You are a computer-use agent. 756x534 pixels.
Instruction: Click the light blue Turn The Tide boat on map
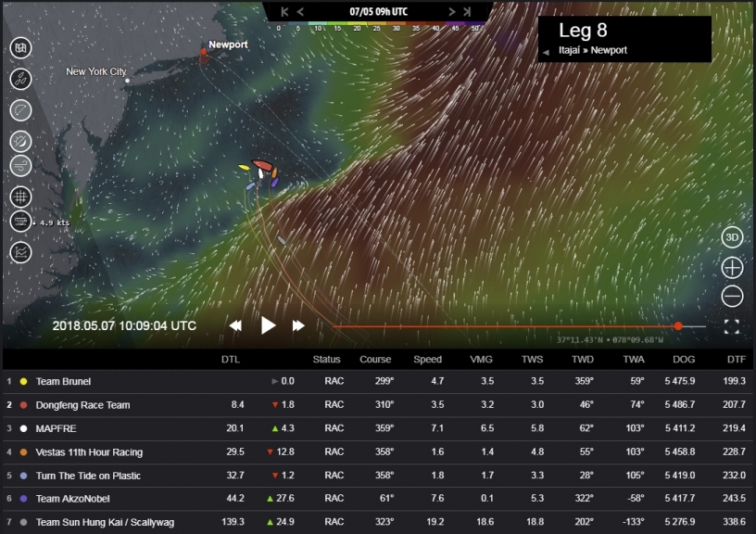tap(250, 186)
